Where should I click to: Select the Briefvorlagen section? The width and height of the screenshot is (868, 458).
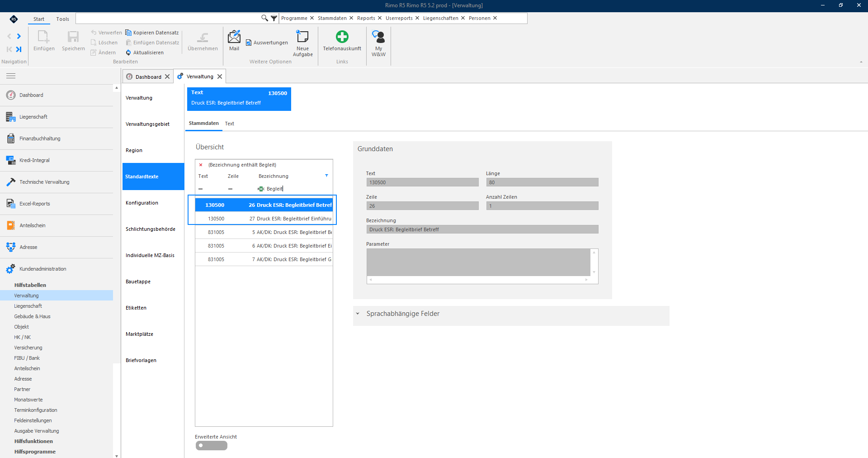click(153, 360)
